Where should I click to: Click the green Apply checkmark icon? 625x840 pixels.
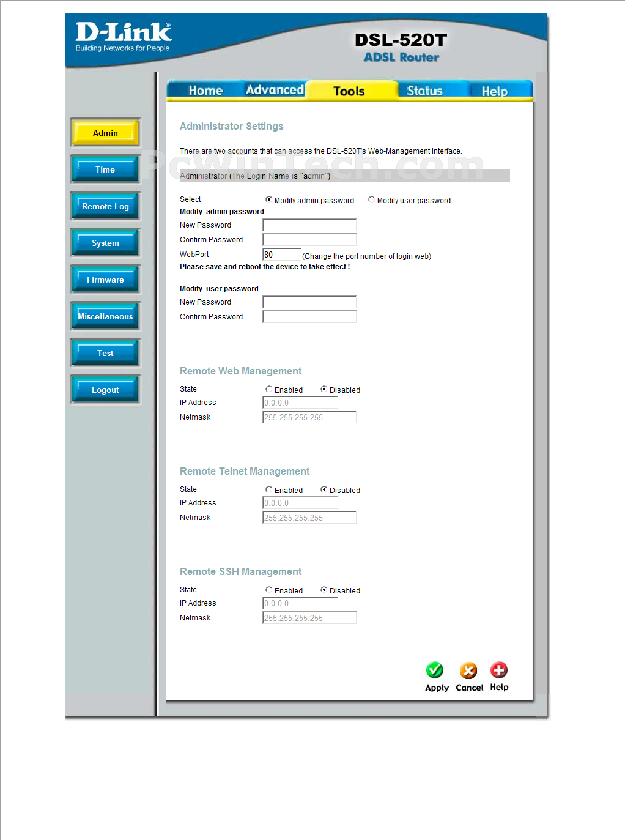click(x=435, y=671)
